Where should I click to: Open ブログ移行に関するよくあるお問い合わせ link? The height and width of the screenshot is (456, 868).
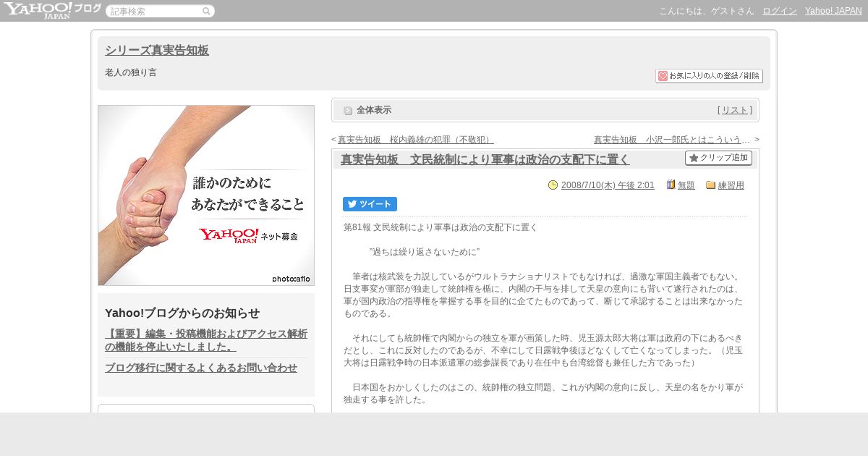[201, 368]
